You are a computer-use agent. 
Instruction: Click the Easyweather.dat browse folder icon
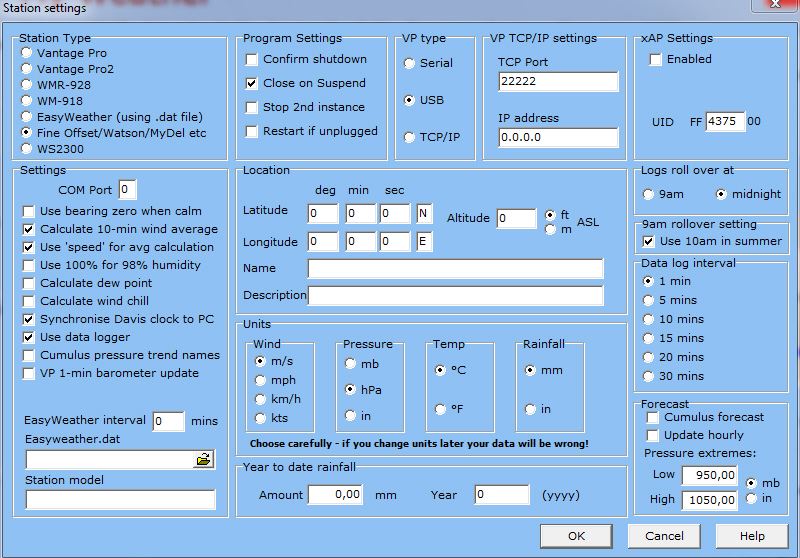coord(203,460)
